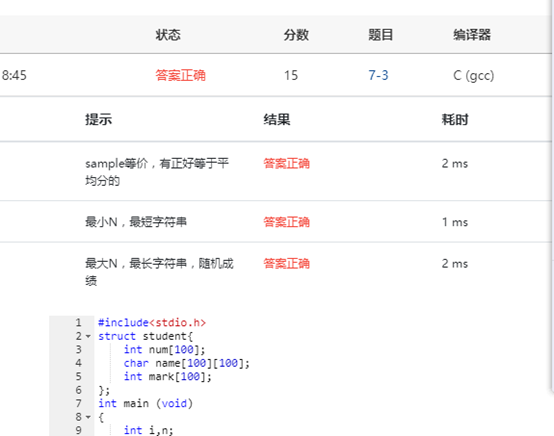
Task: Click the 编译器 column header
Action: [x=472, y=35]
